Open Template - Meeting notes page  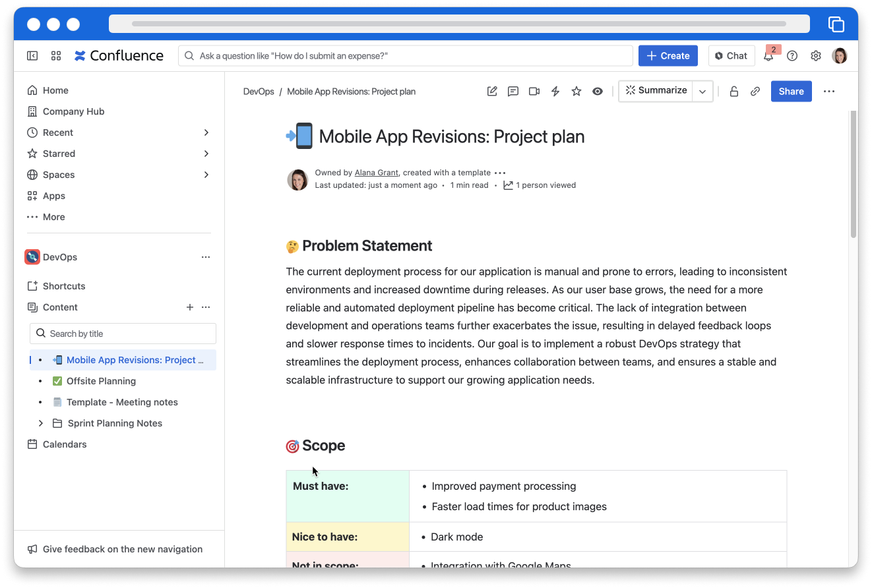(122, 402)
